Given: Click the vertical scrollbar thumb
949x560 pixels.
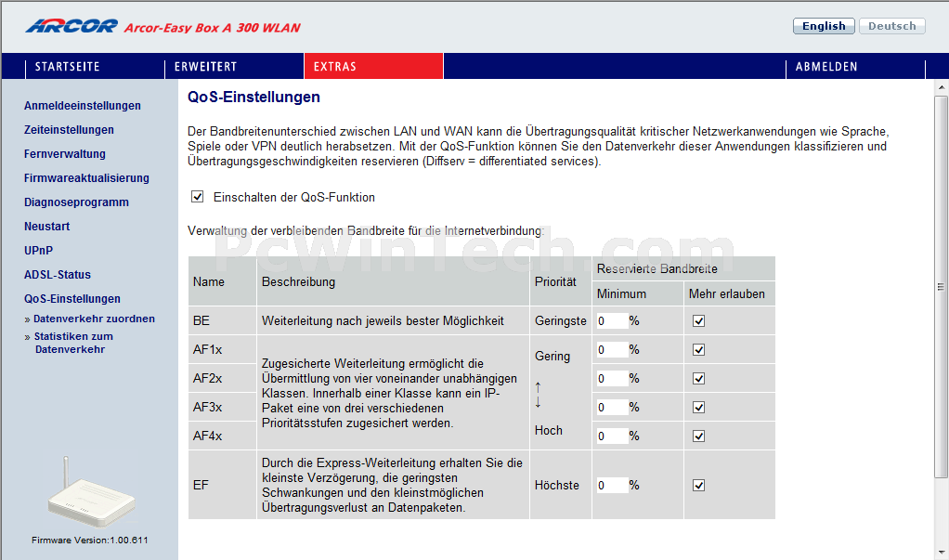Looking at the screenshot, I should (942, 286).
